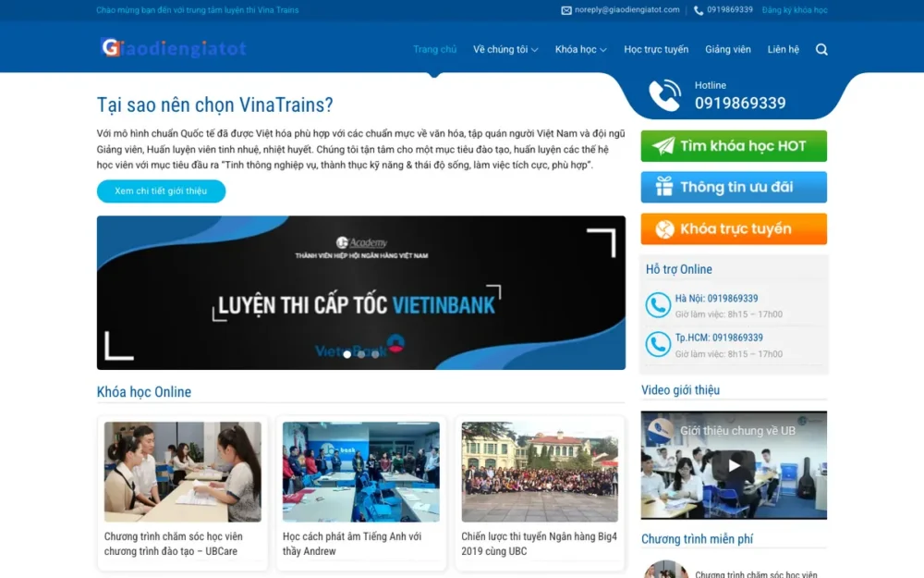Open the search magnifier icon
The width and height of the screenshot is (924, 578).
click(x=821, y=50)
